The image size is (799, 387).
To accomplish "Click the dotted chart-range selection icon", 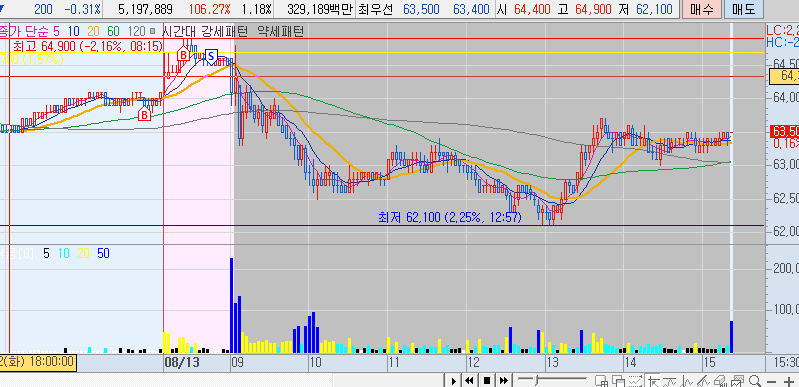I will tap(635, 381).
